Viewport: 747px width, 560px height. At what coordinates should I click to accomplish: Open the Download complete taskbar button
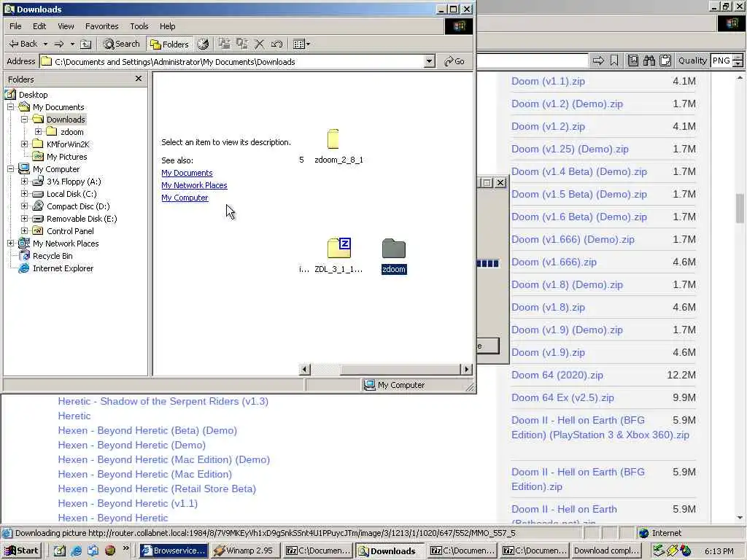click(x=606, y=551)
